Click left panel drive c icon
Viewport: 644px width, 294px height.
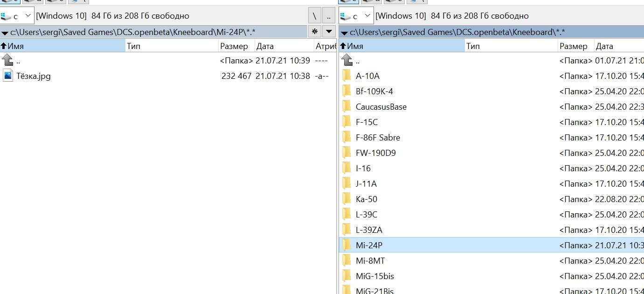pyautogui.click(x=6, y=16)
